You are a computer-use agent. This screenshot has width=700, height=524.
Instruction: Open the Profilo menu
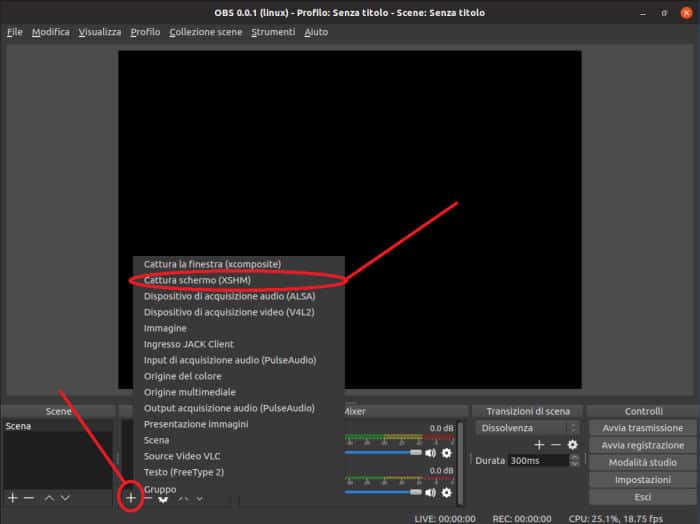coord(145,32)
